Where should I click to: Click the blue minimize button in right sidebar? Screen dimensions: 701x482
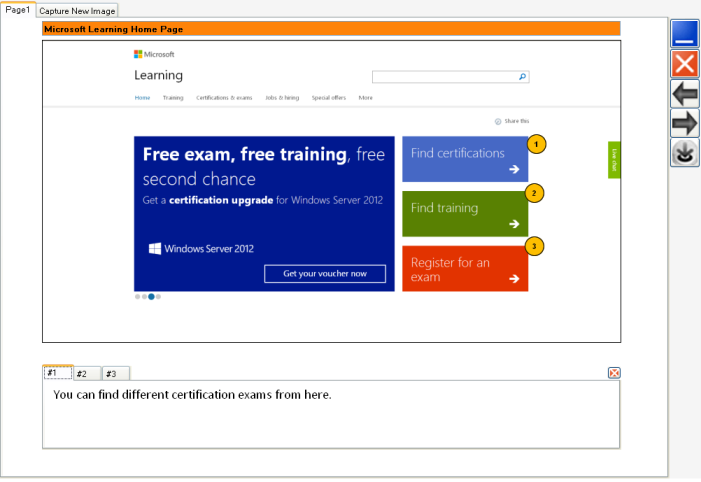click(x=684, y=34)
